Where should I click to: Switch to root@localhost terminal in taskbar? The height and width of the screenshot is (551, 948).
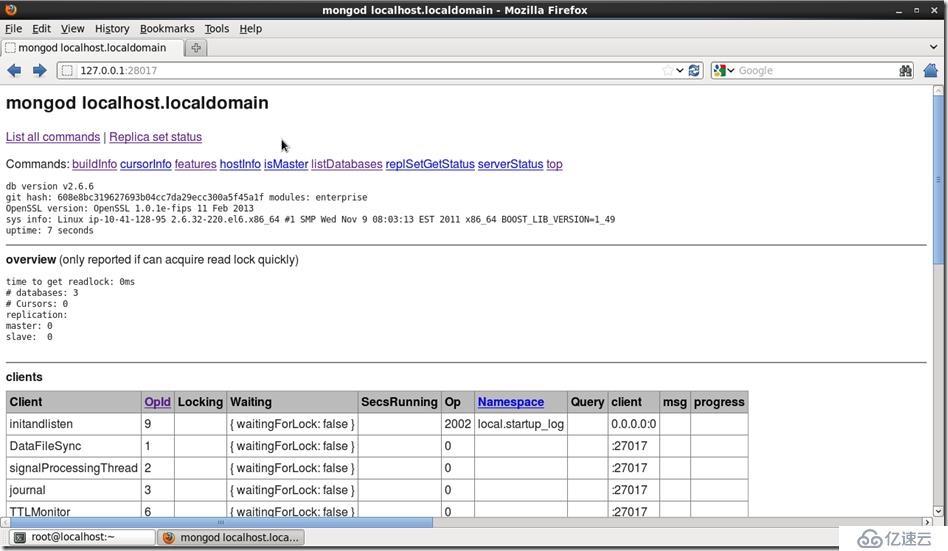click(x=82, y=537)
